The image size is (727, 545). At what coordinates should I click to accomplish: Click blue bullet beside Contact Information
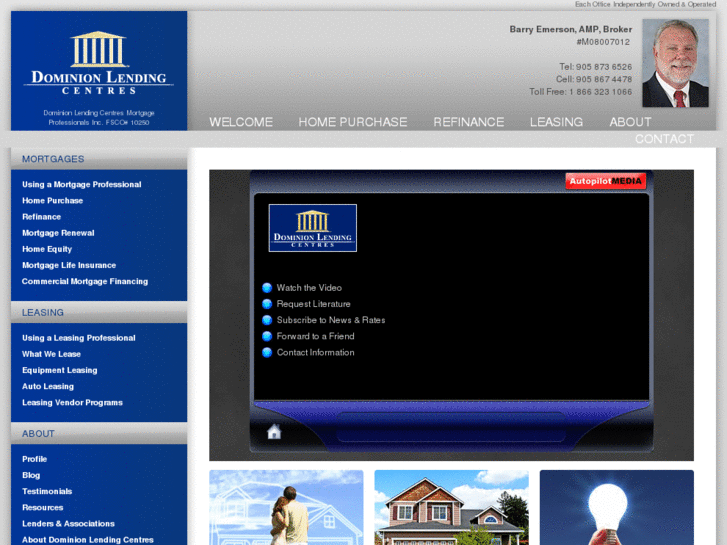[x=267, y=353]
